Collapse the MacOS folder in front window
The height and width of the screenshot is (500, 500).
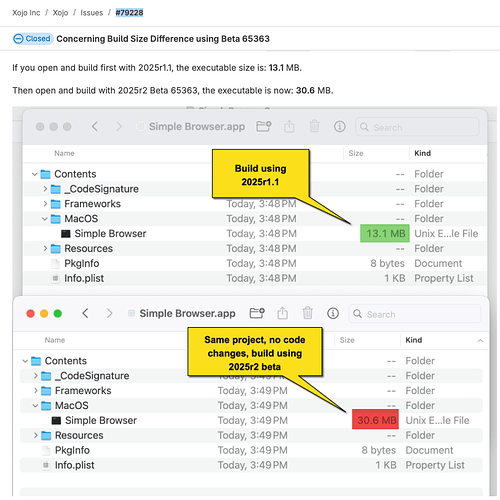[36, 406]
